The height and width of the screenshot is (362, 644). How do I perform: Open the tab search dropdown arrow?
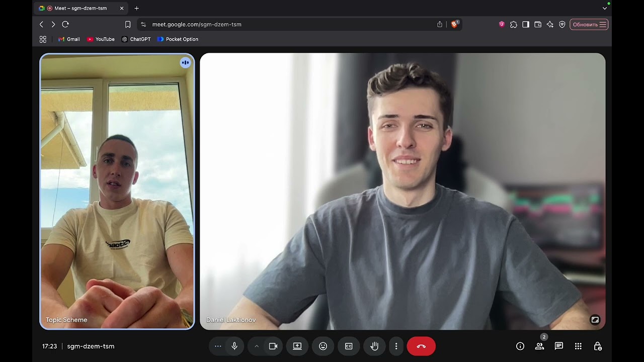[x=605, y=8]
